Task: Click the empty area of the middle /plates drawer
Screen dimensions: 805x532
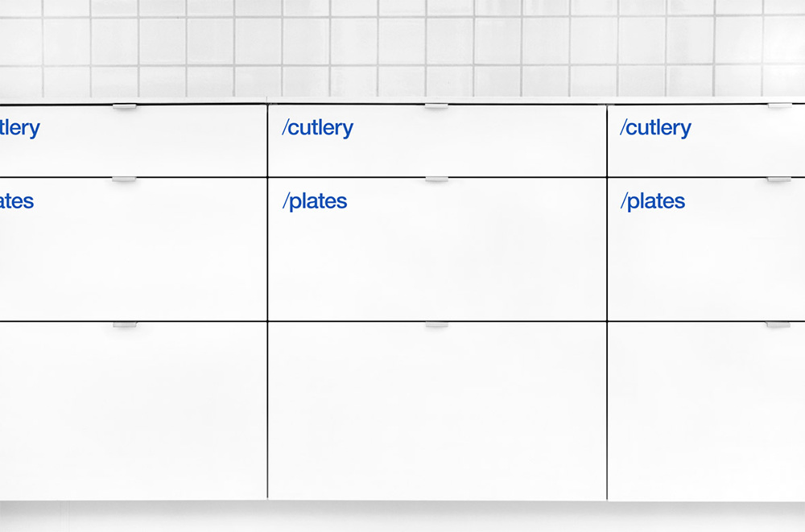Action: pyautogui.click(x=437, y=262)
